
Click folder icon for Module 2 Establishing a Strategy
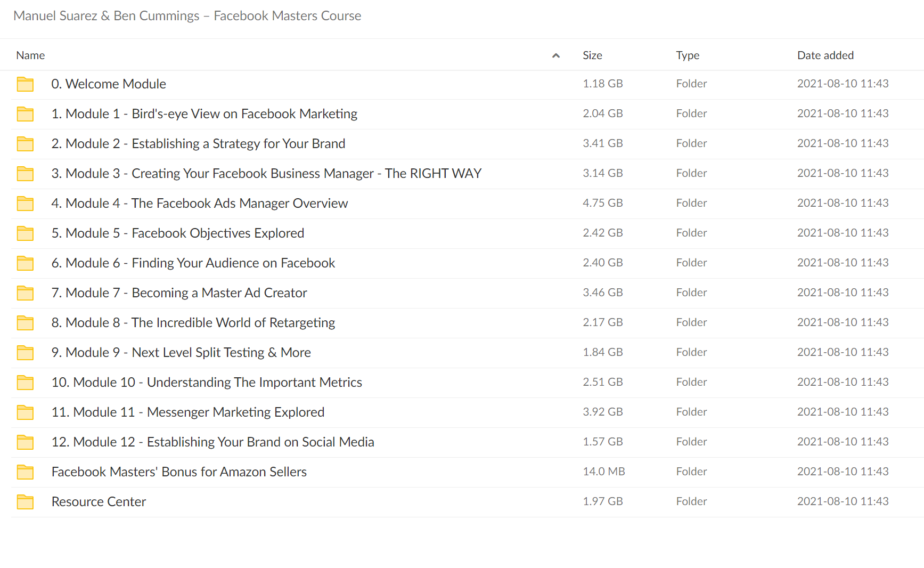click(x=25, y=144)
